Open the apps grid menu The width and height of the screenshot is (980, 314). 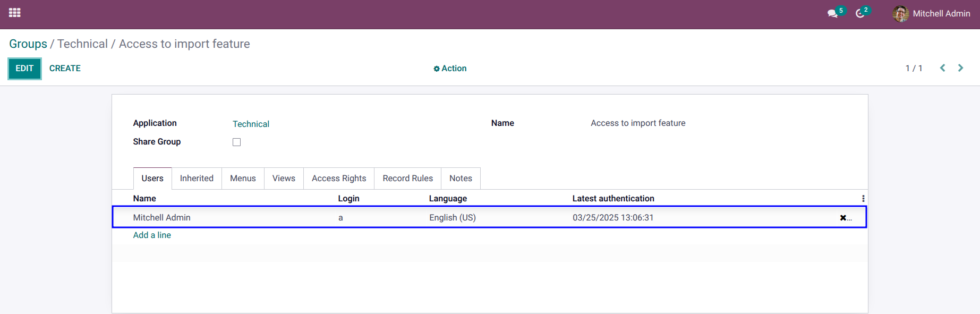15,13
